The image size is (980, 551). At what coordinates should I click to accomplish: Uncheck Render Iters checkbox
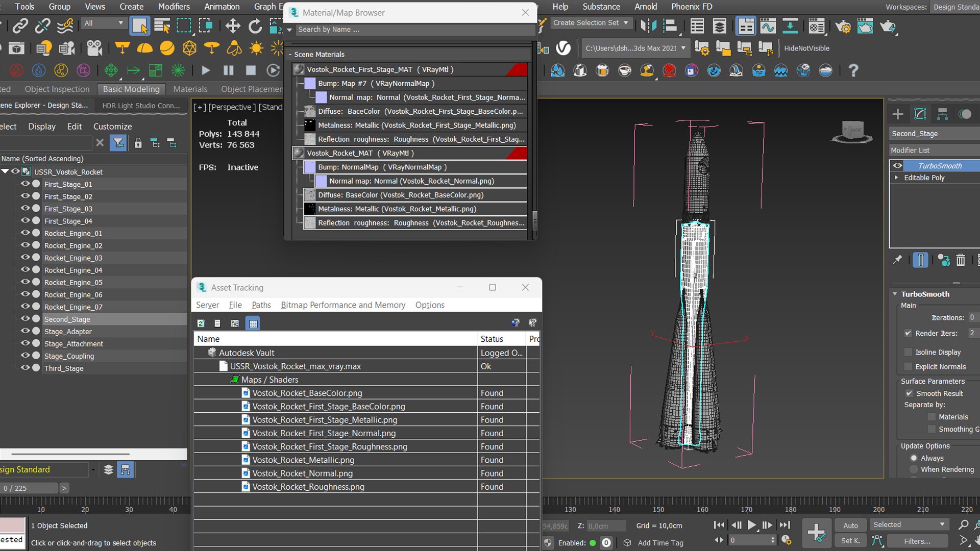point(908,333)
